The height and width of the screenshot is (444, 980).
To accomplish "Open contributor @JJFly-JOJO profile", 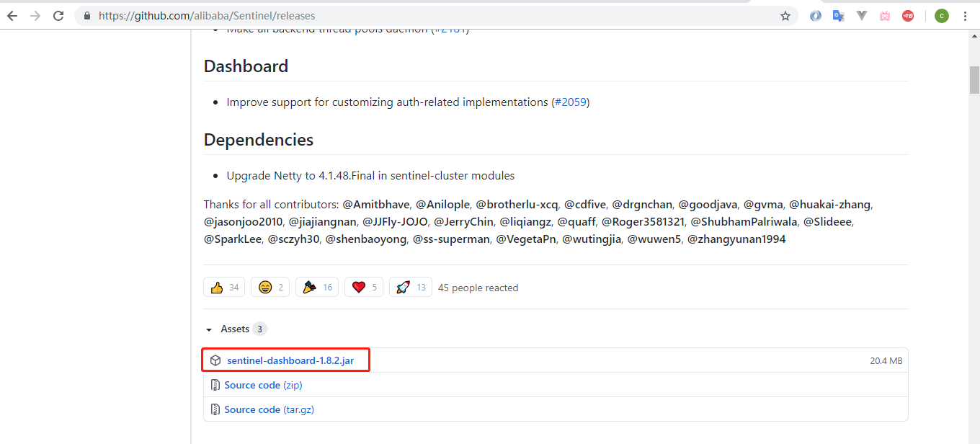I will click(396, 222).
